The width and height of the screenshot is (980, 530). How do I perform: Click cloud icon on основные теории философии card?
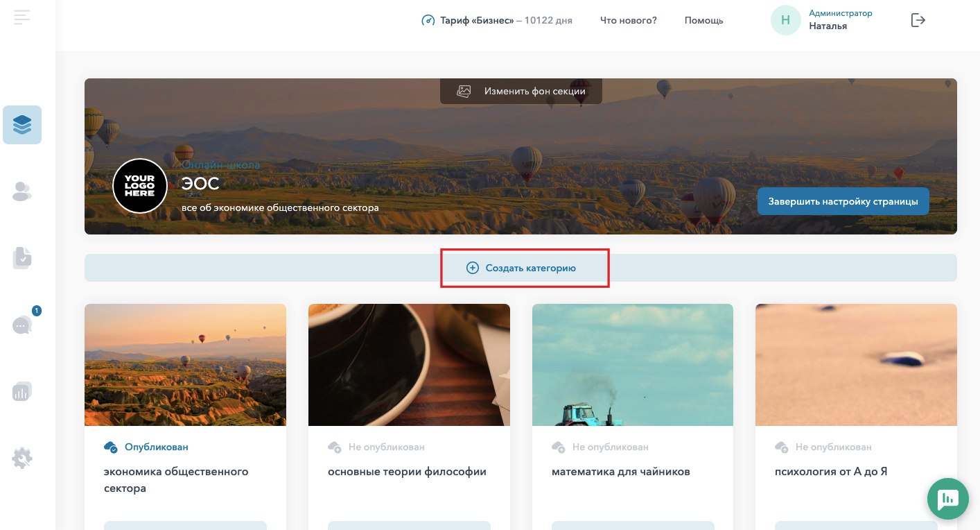coord(335,447)
